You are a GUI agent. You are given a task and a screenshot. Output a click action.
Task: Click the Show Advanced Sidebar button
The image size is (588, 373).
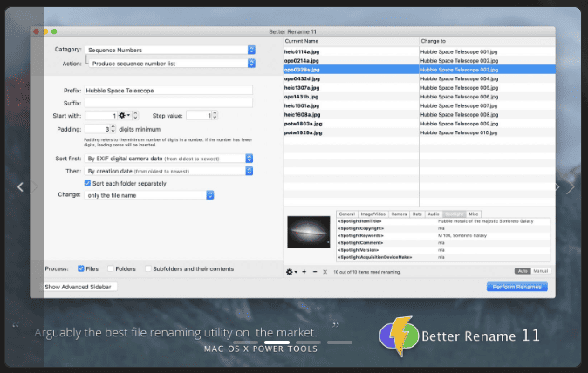tap(78, 287)
